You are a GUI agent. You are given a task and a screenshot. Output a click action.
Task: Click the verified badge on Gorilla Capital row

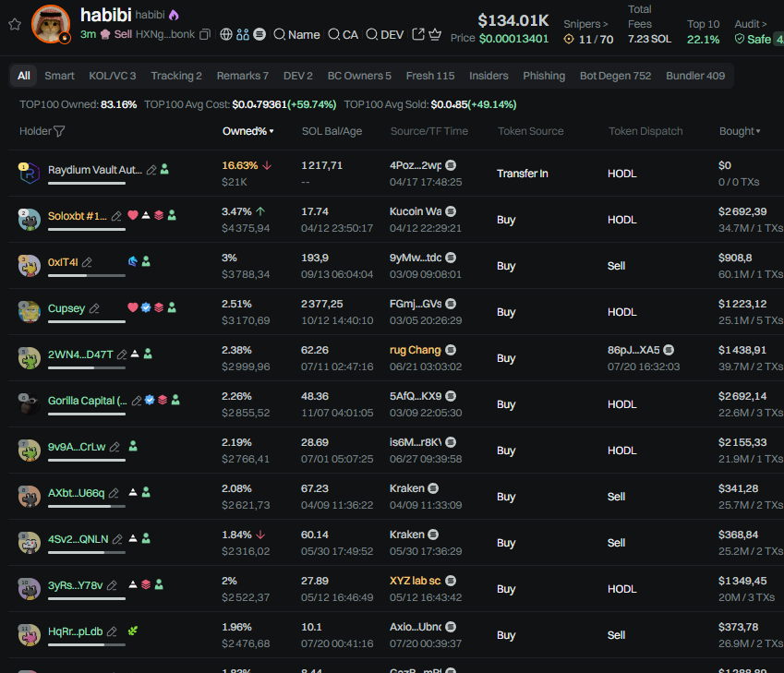150,400
